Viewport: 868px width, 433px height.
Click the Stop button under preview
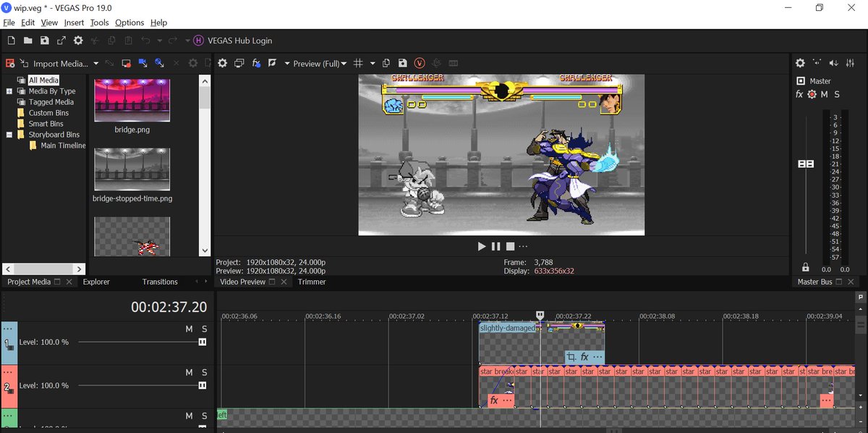pyautogui.click(x=510, y=246)
